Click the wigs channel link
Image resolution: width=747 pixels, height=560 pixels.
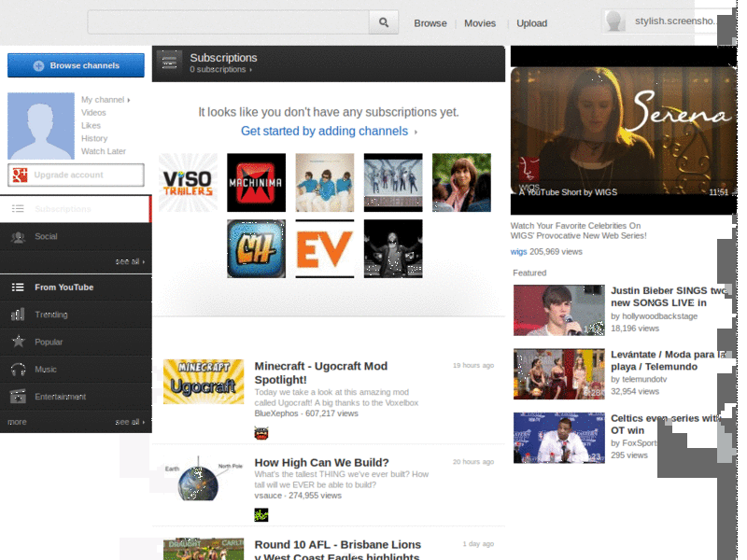pyautogui.click(x=518, y=251)
